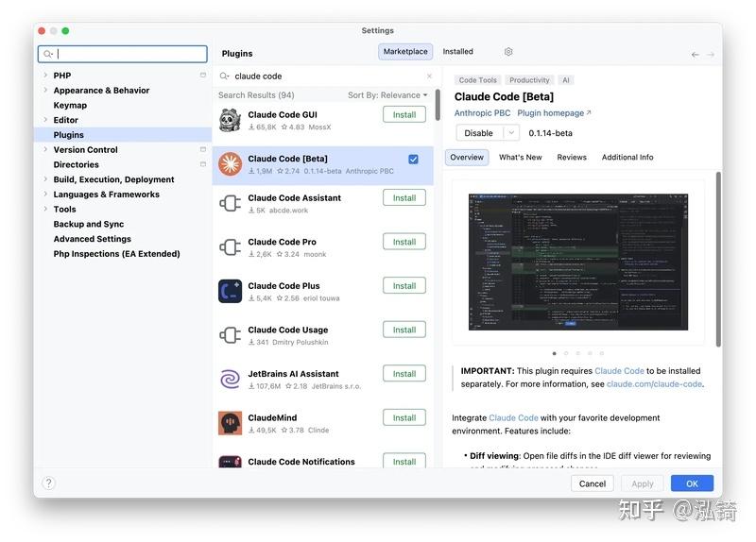Install the ClaudeMind plugin
Viewport: 756px width, 542px height.
[404, 417]
